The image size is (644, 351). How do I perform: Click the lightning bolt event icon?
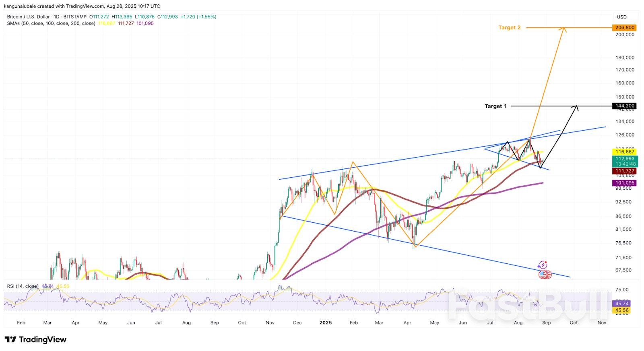pyautogui.click(x=543, y=265)
